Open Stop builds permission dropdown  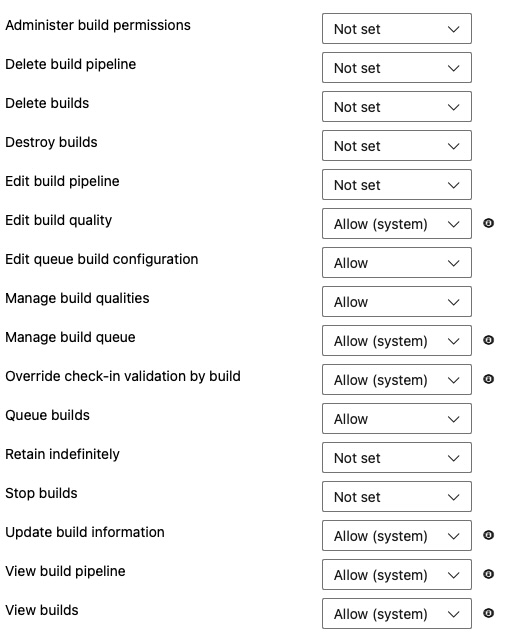[397, 497]
